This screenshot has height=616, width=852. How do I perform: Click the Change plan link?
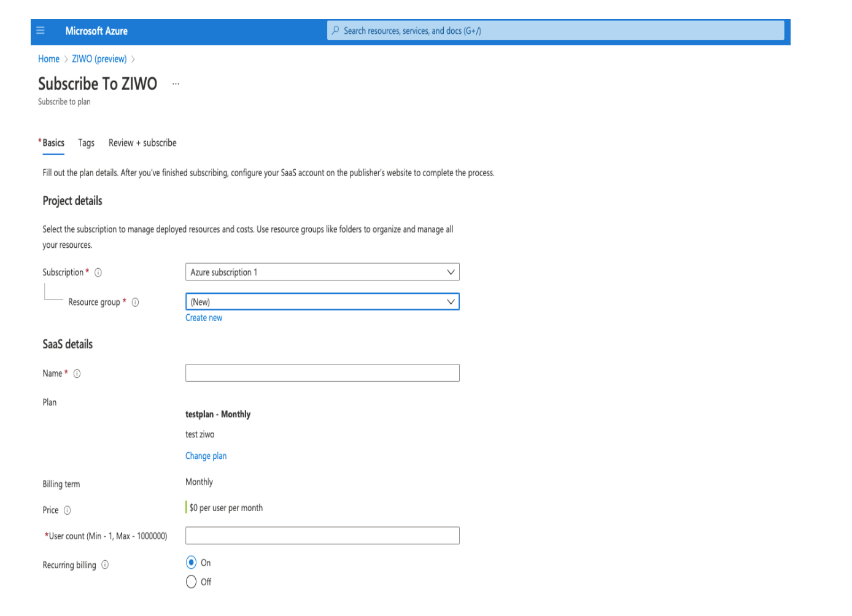coord(206,456)
